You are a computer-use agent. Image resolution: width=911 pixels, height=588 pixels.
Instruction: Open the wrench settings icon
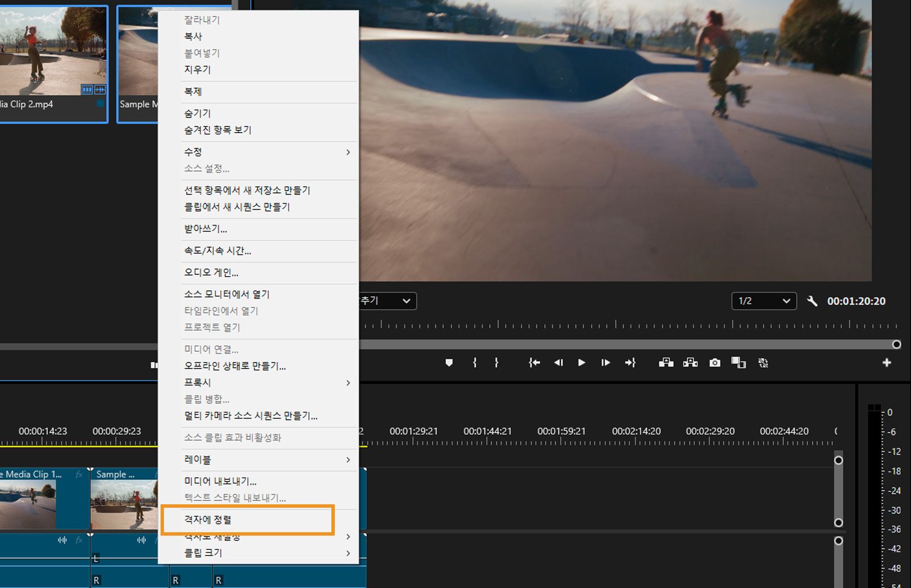pos(812,301)
